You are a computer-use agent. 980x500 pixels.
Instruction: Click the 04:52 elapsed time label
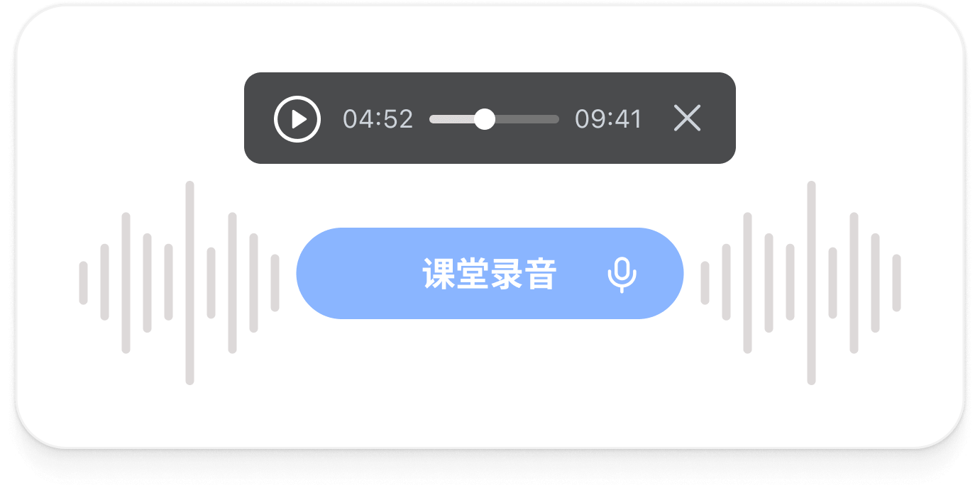pos(378,119)
